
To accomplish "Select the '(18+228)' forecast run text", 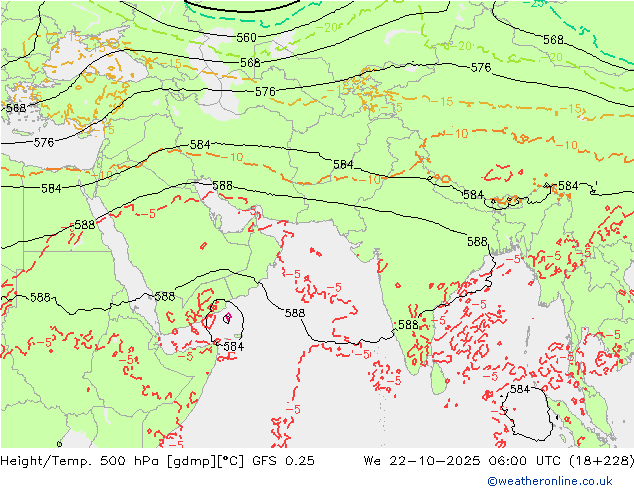I will [601, 460].
